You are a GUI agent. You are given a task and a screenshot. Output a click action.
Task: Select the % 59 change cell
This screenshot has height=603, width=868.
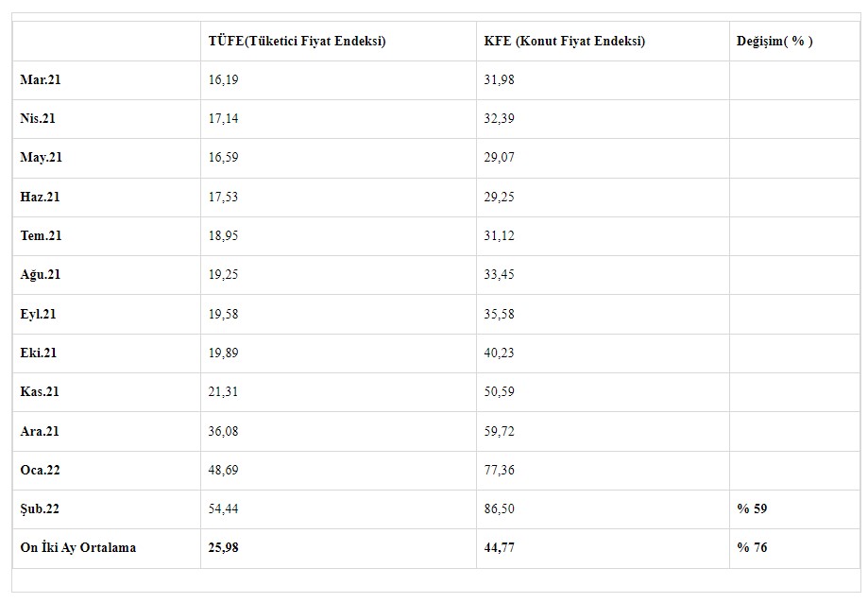pos(752,508)
